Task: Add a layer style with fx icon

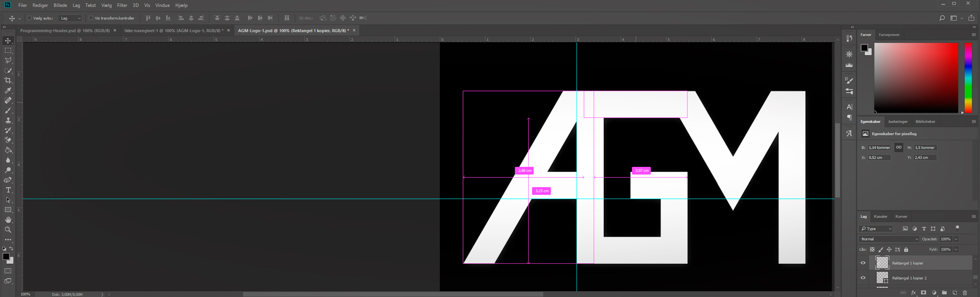Action: pos(913,293)
